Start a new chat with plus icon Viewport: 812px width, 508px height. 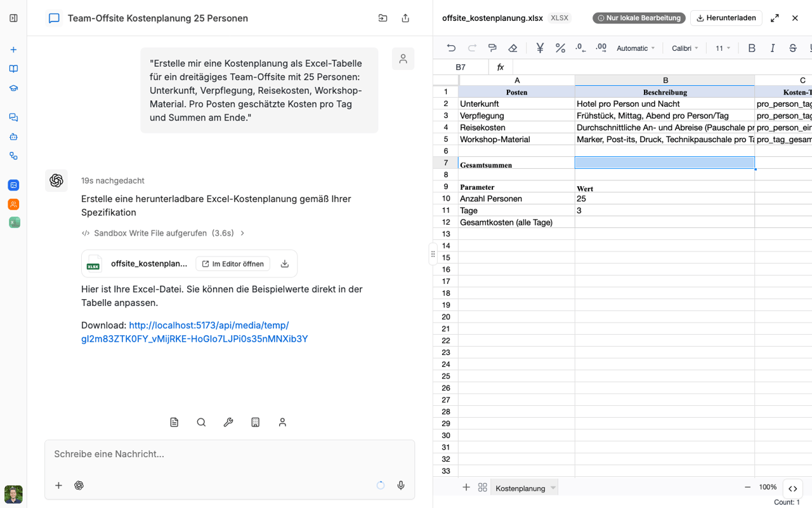coord(13,50)
